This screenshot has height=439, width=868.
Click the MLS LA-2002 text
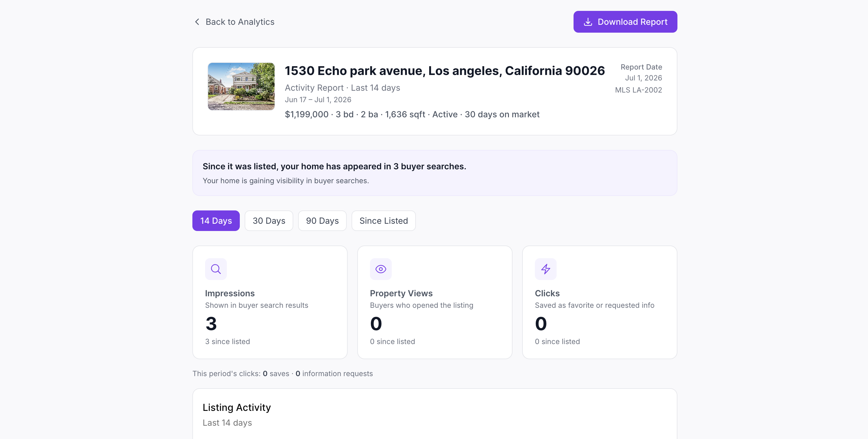[638, 90]
